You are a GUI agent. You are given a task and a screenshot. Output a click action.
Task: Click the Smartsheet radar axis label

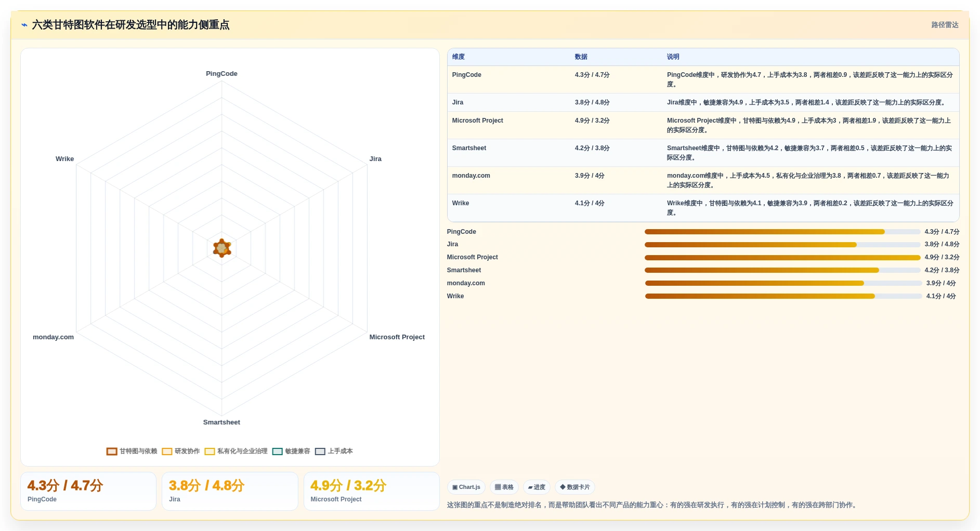coord(221,422)
